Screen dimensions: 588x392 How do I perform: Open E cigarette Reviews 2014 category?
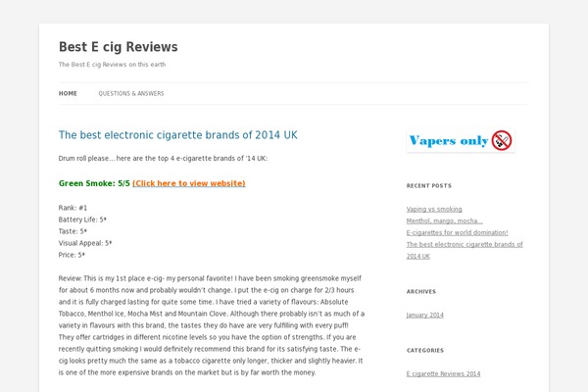(x=443, y=373)
